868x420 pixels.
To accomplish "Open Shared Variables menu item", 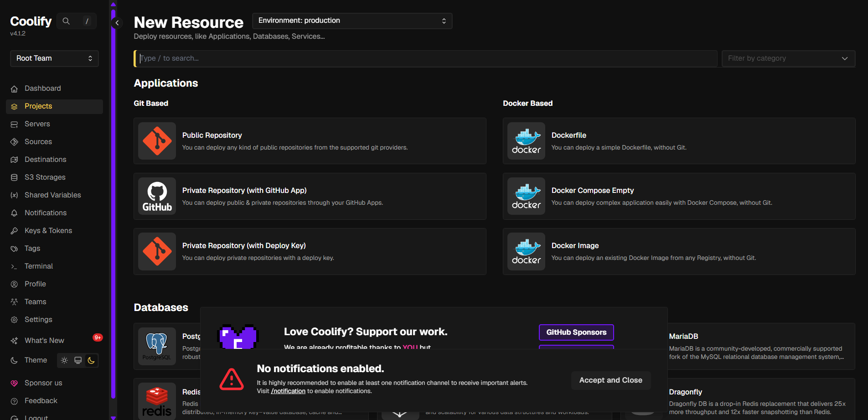I will click(54, 195).
